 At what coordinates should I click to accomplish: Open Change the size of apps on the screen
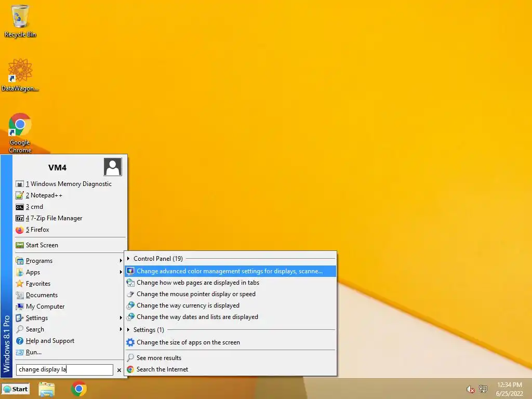pos(231,342)
